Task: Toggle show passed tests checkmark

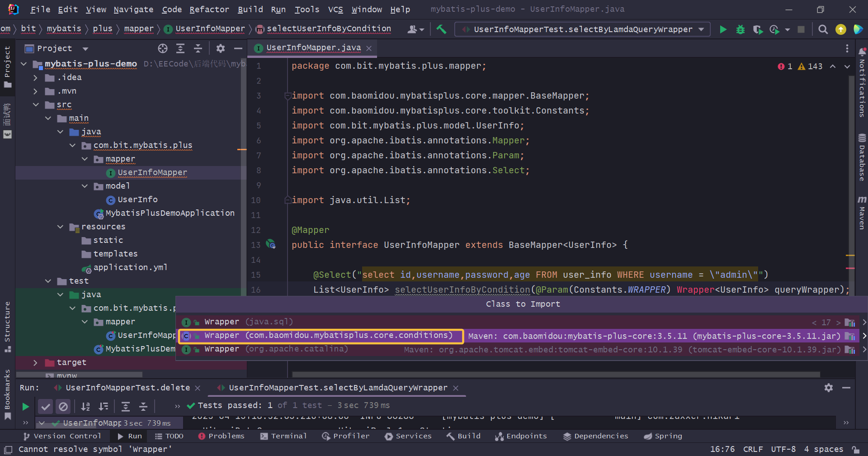Action: pos(46,406)
